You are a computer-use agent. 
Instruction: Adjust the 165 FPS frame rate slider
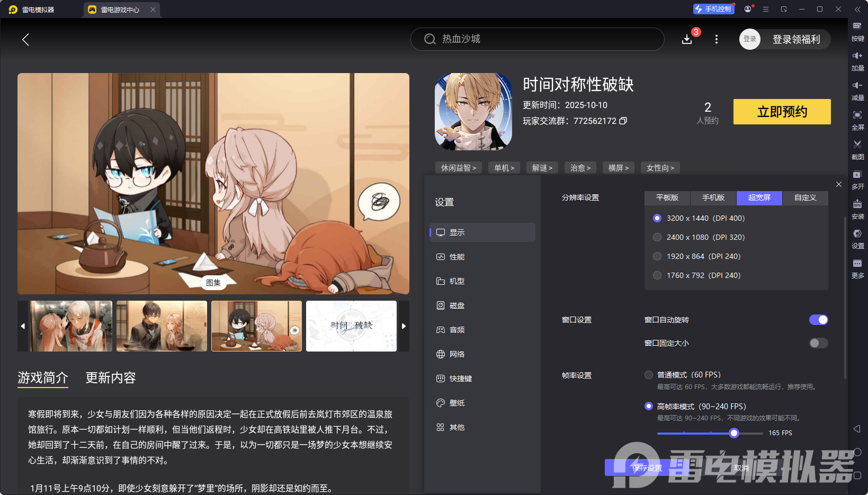(733, 433)
